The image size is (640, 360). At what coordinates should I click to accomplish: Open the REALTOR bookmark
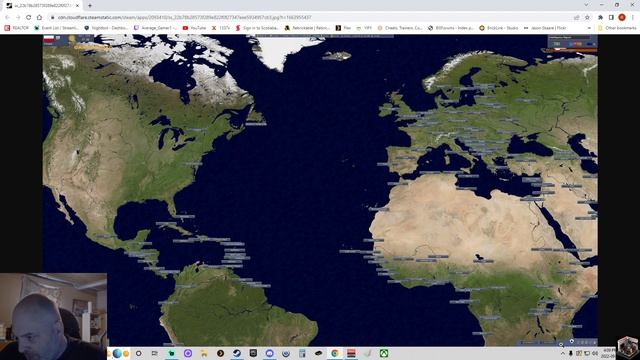(17, 28)
